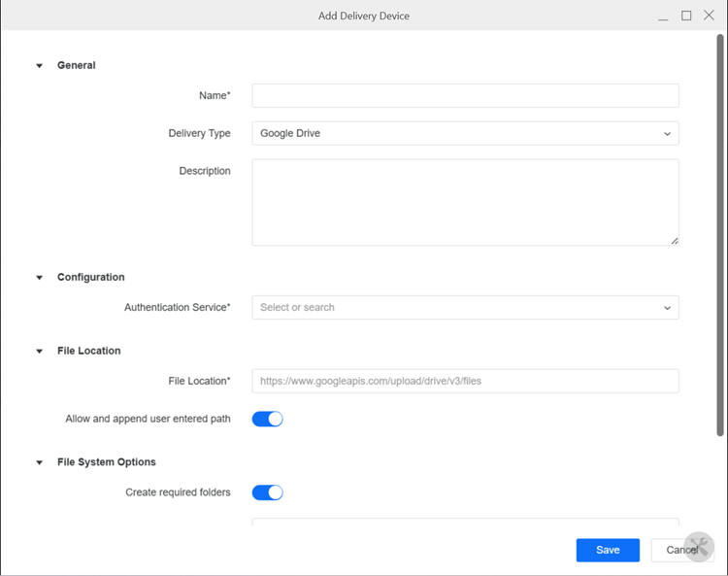Viewport: 728px width, 576px height.
Task: Grab the Description box resize handle
Action: point(674,240)
